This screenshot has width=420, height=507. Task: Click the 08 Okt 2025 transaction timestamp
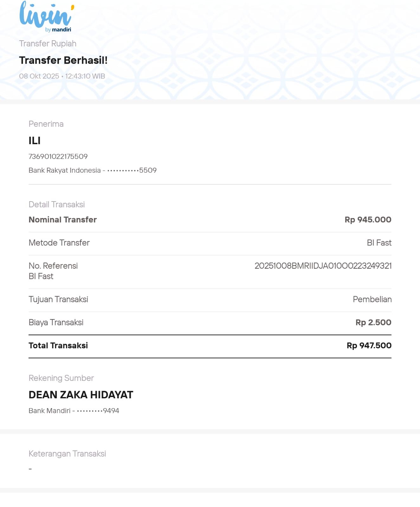62,76
